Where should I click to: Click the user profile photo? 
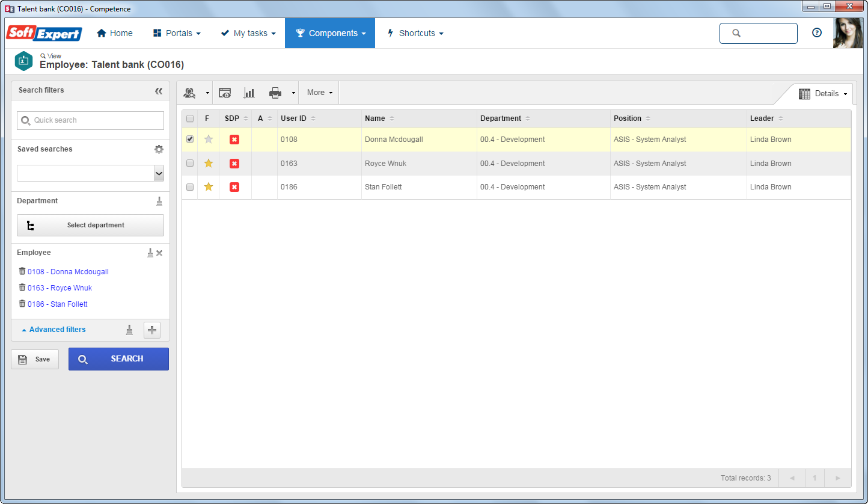(848, 33)
